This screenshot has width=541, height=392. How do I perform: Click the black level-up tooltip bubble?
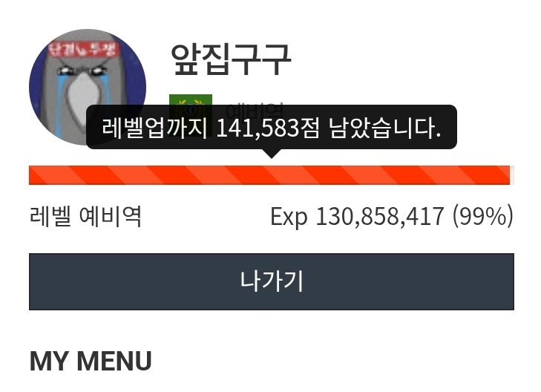click(x=272, y=128)
